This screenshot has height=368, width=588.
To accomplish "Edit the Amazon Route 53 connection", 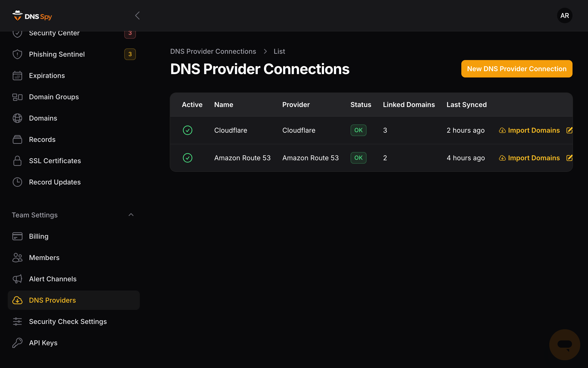I will click(569, 158).
